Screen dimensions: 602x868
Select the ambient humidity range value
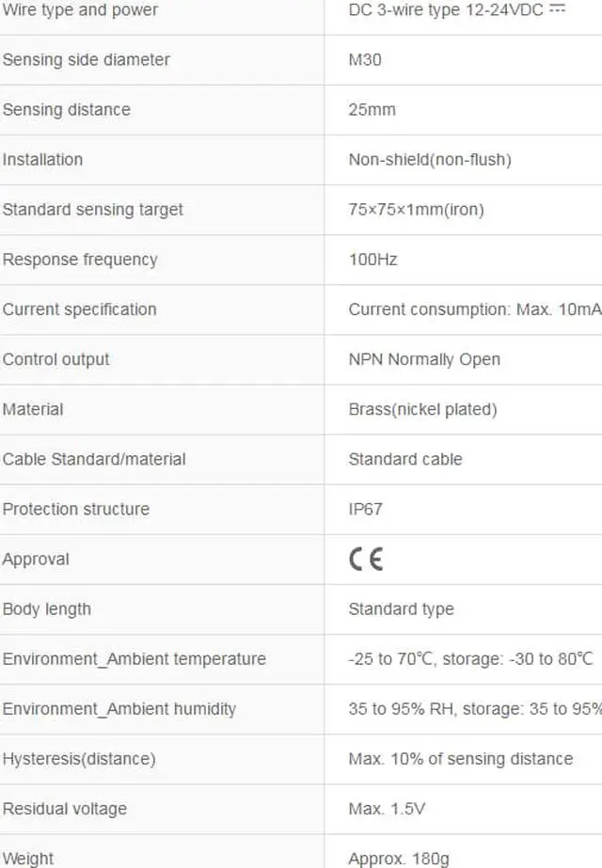pos(474,709)
